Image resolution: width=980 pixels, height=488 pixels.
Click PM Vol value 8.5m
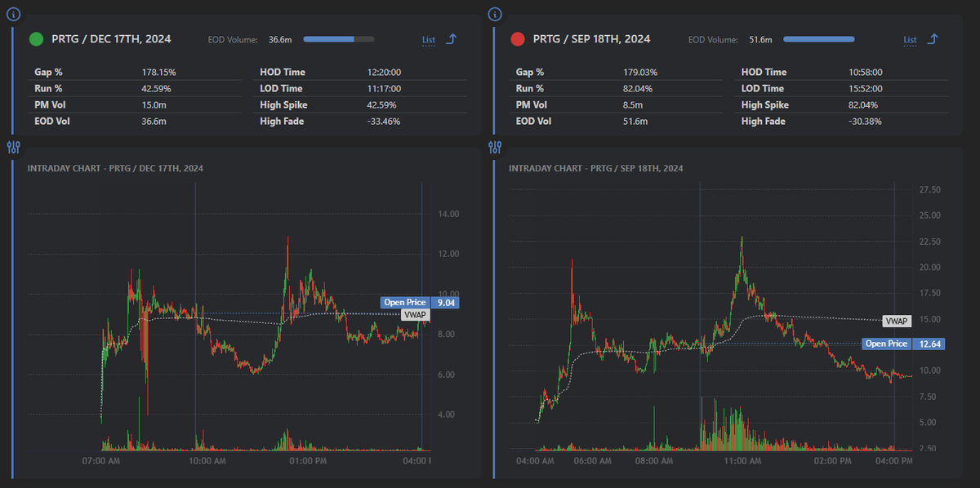click(634, 105)
